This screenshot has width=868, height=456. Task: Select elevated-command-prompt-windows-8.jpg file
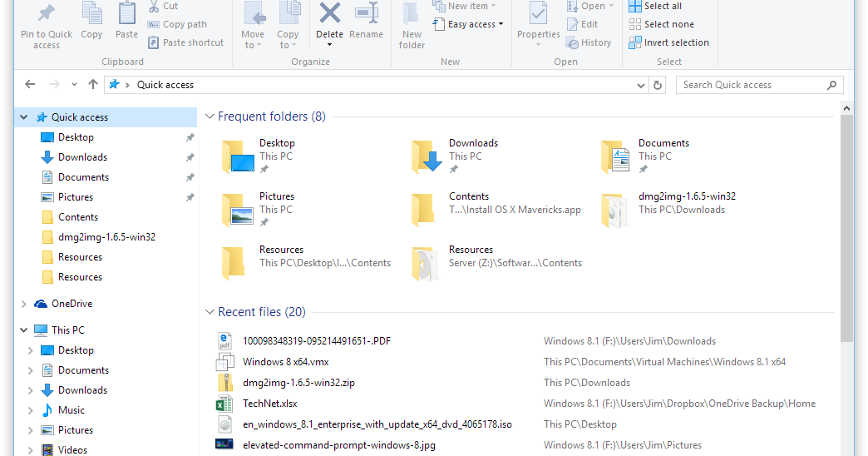(338, 445)
